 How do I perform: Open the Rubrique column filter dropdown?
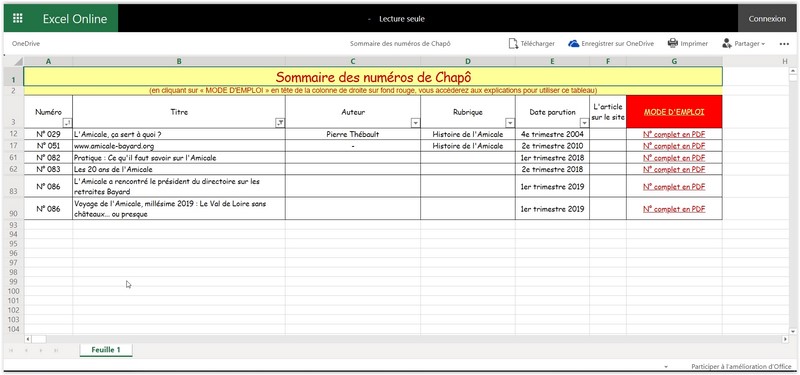pyautogui.click(x=510, y=122)
